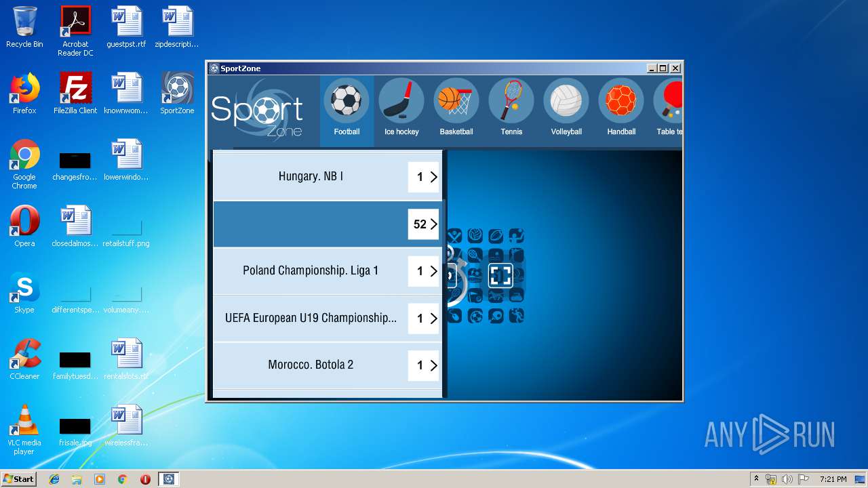Open rentalslots.rtf document
The height and width of the screenshot is (488, 868).
126,359
